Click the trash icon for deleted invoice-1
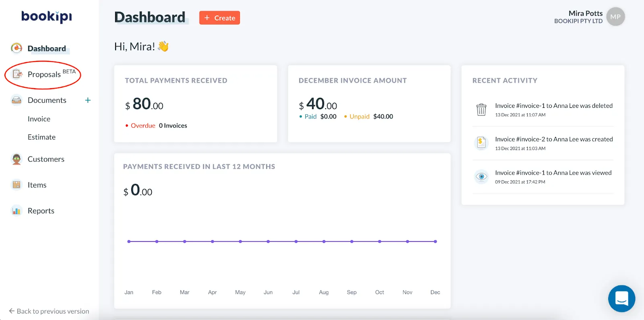 (481, 109)
